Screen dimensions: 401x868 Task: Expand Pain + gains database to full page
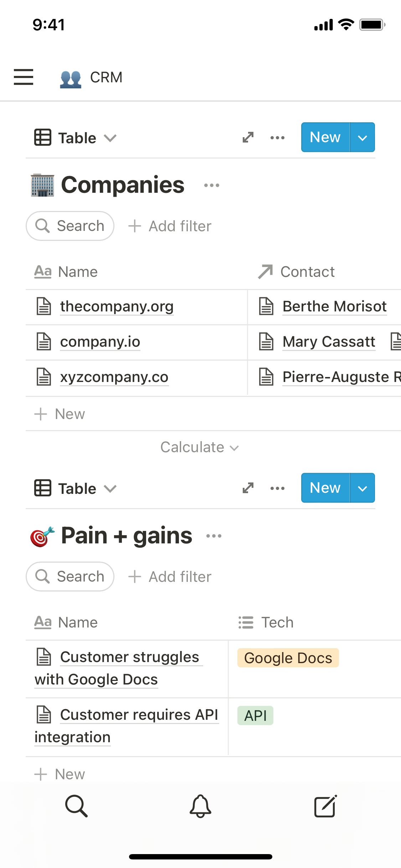[x=248, y=488]
